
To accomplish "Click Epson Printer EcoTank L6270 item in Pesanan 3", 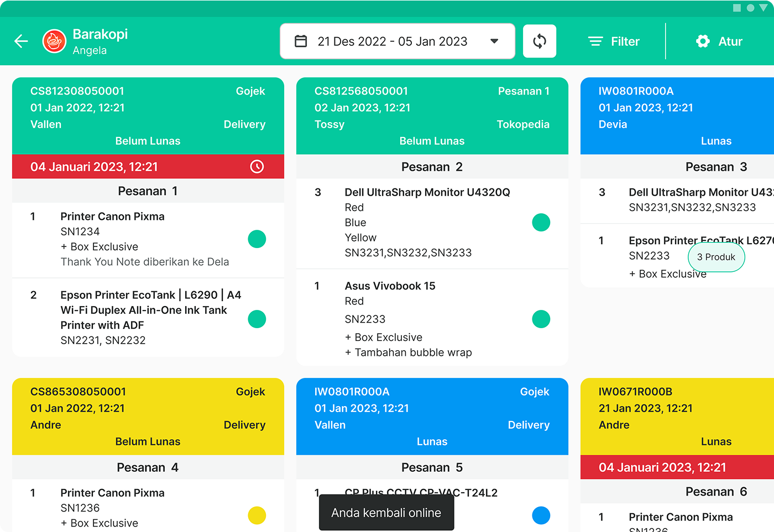I will (x=701, y=240).
